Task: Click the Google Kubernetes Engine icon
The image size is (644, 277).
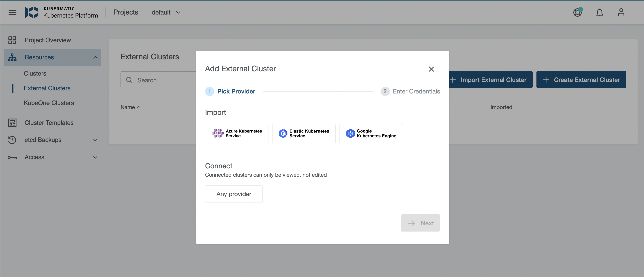Action: tap(350, 133)
